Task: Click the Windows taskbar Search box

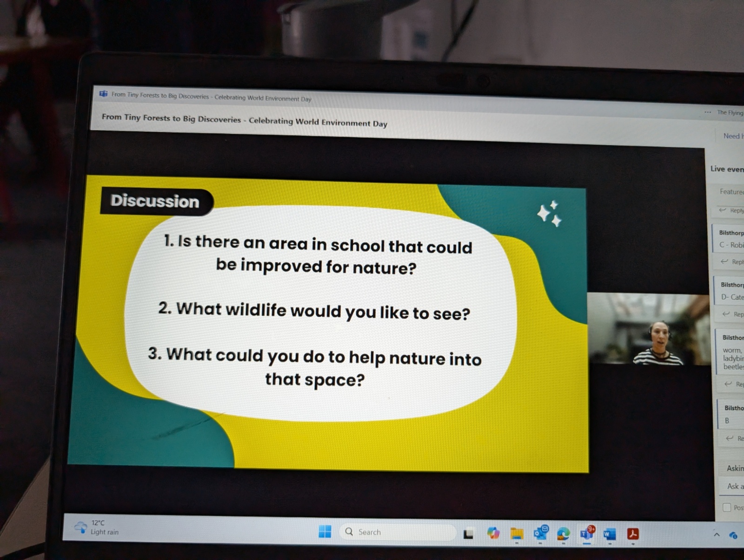Action: click(x=398, y=532)
